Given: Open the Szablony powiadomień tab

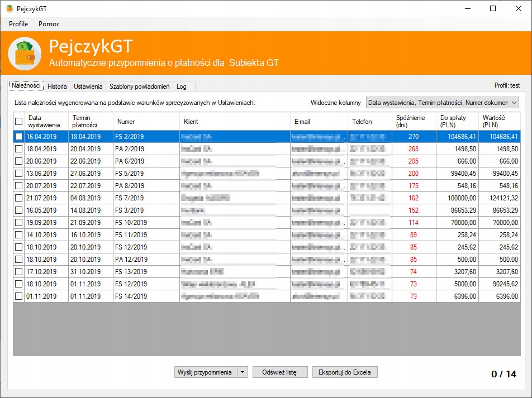Looking at the screenshot, I should pos(140,87).
